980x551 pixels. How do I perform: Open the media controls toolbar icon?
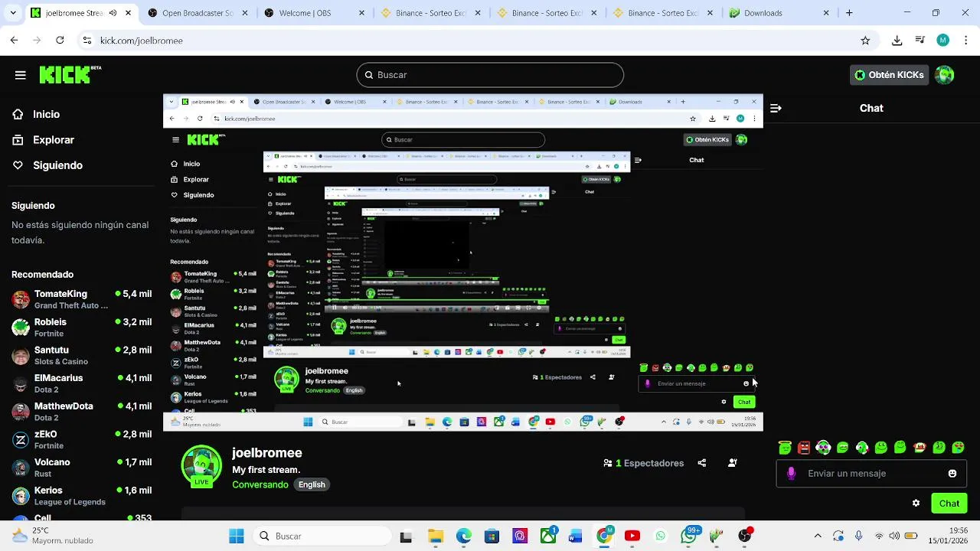920,41
